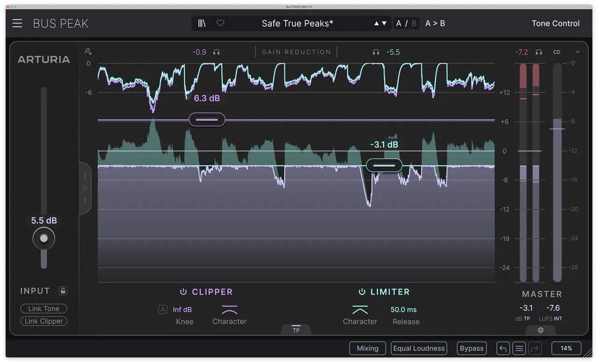Toggle the Limiter power button
Image resolution: width=598 pixels, height=364 pixels.
tap(361, 292)
